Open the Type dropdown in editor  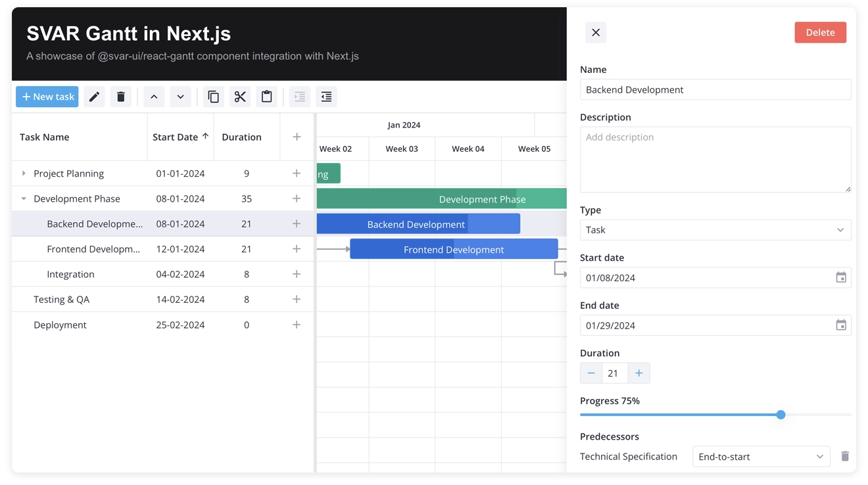(x=840, y=230)
